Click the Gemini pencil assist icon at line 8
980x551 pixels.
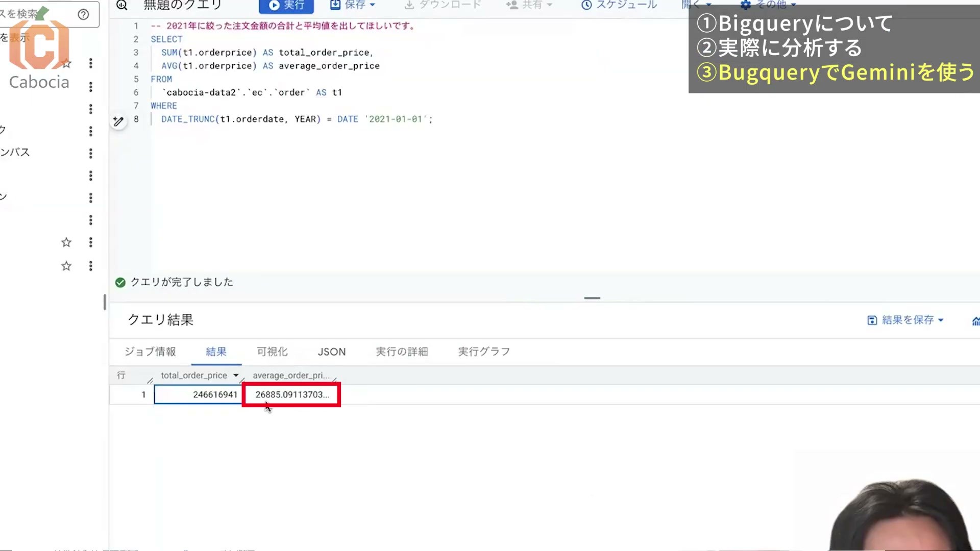[x=118, y=121]
